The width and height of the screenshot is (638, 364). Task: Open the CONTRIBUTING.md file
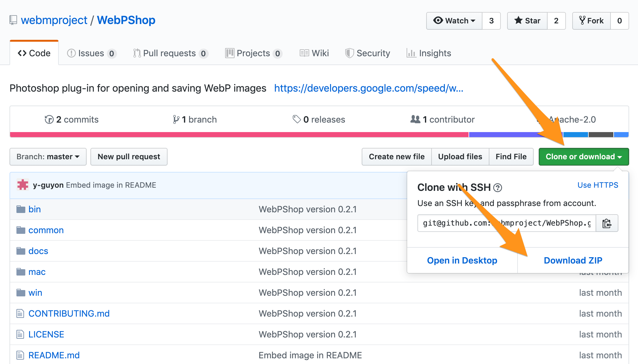(x=69, y=313)
